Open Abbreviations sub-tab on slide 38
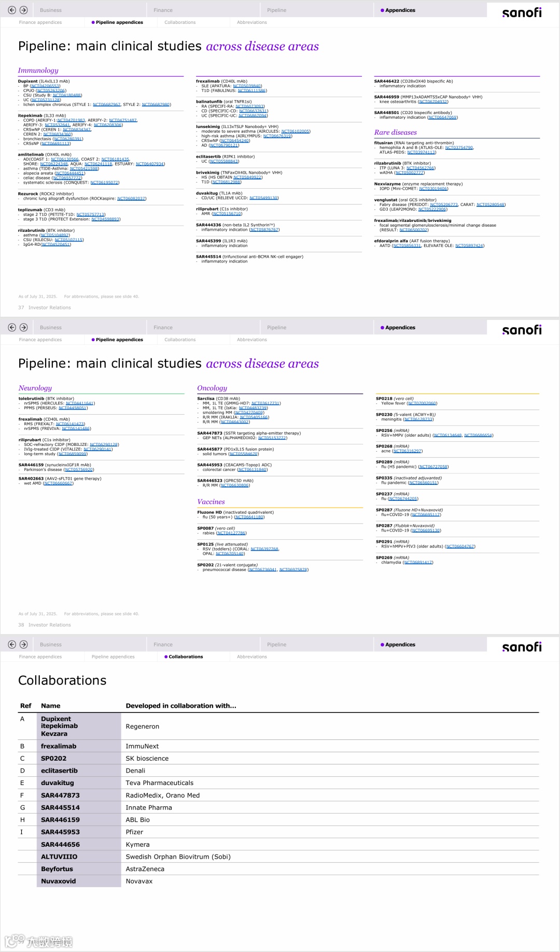Image resolution: width=560 pixels, height=952 pixels. click(252, 340)
